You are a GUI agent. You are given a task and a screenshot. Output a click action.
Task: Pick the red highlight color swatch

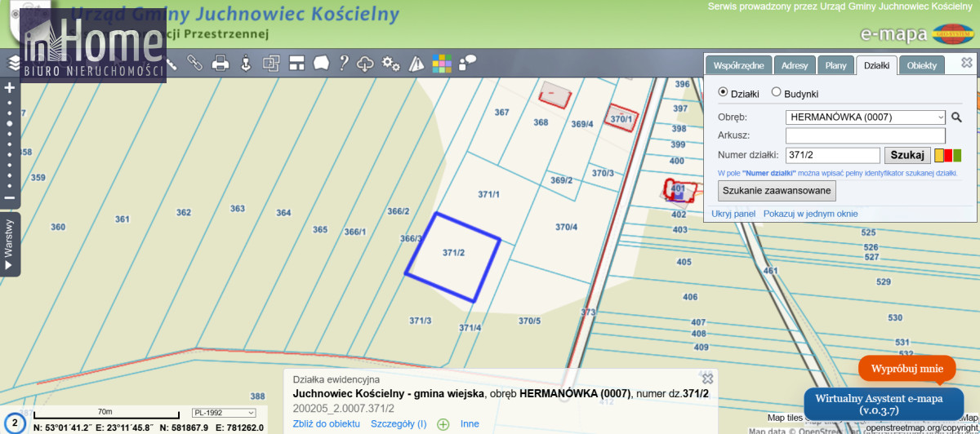[948, 156]
